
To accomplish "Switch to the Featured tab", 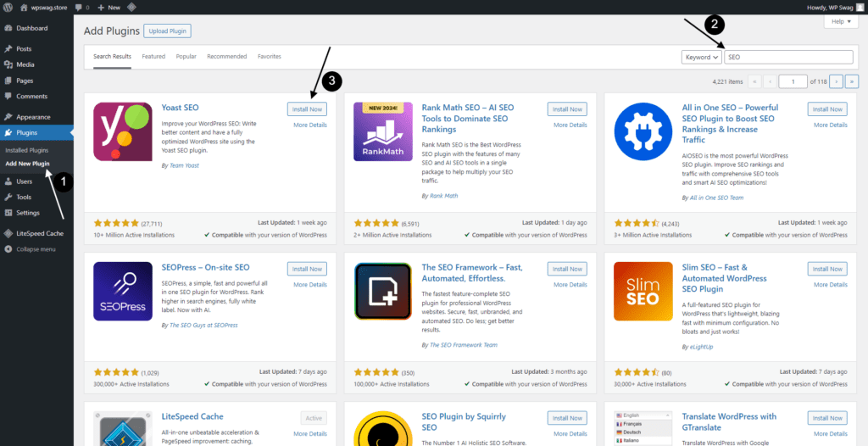I will [153, 57].
